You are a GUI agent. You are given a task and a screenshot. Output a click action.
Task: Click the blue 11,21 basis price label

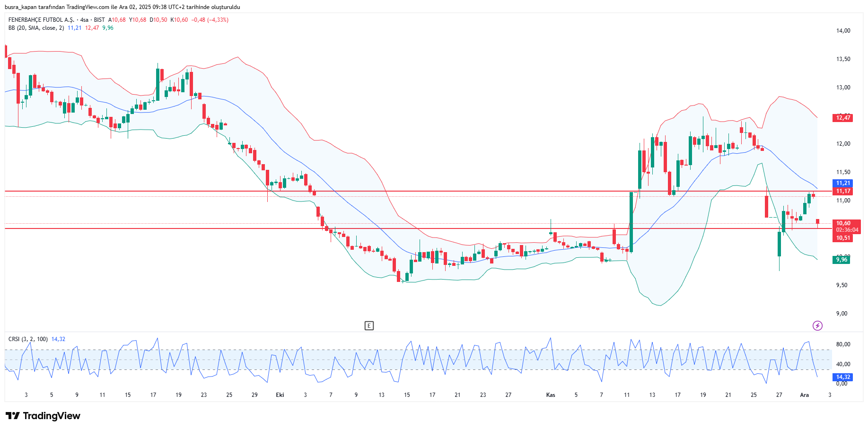(842, 183)
